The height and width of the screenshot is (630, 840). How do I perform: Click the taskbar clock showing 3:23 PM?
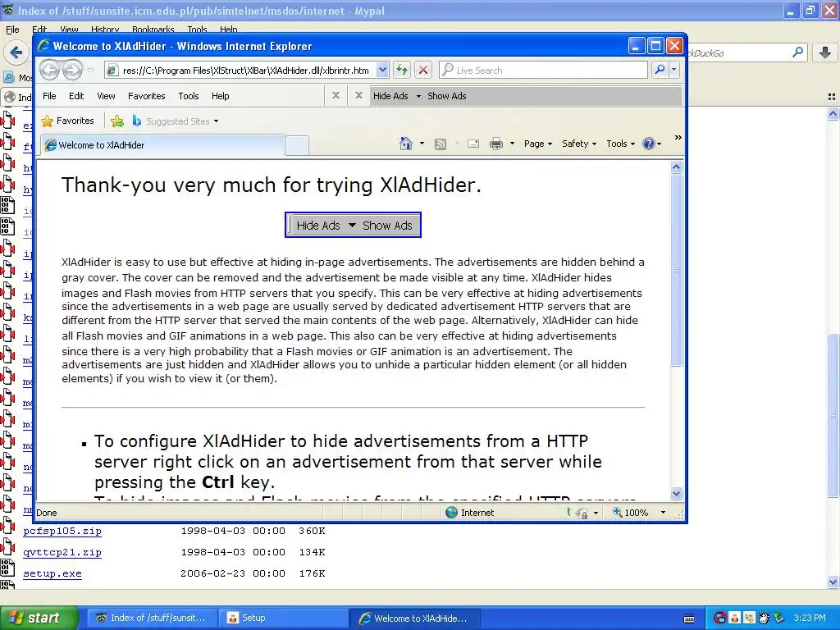coord(810,619)
